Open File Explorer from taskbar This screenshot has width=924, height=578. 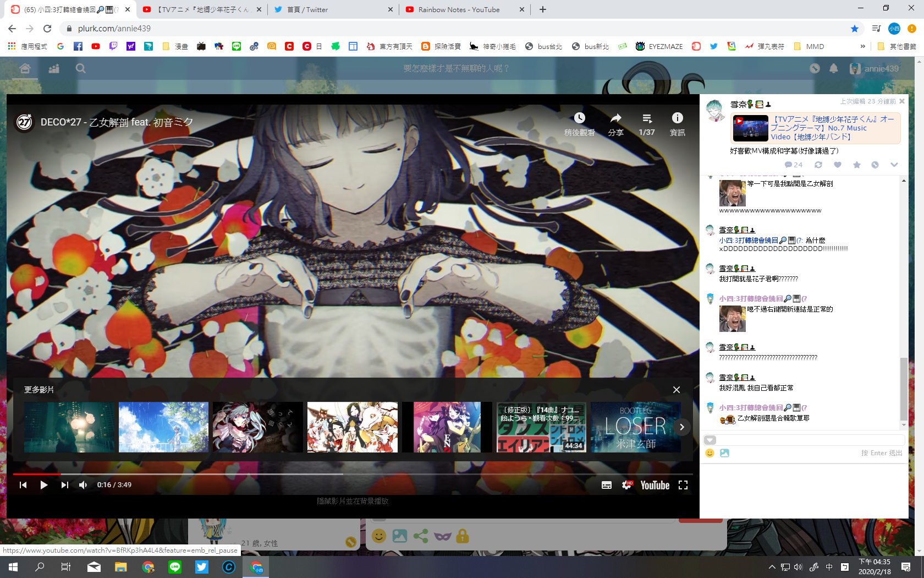121,567
